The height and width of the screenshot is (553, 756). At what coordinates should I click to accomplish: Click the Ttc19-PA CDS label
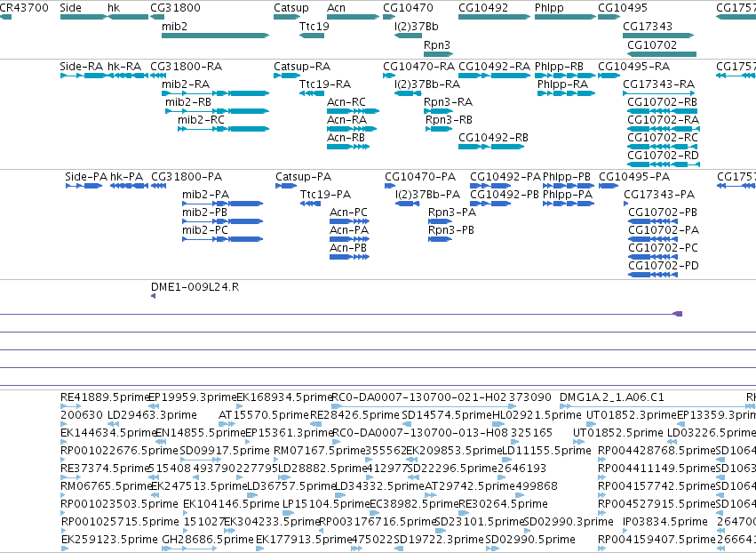[325, 195]
